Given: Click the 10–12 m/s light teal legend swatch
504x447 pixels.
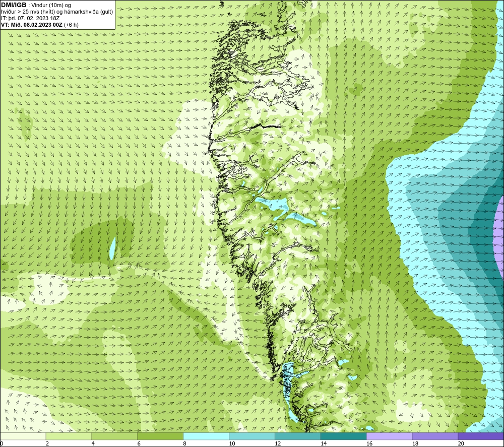Looking at the screenshot, I should 252,436.
